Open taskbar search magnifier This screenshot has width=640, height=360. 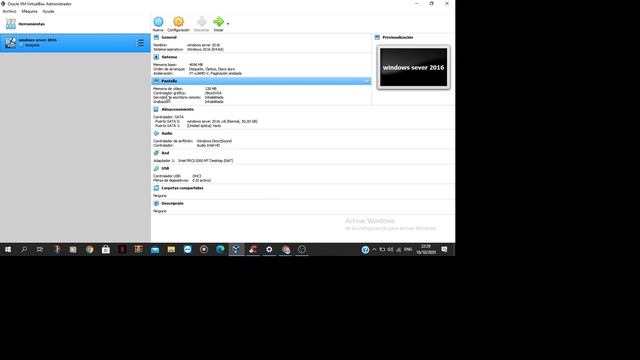(x=24, y=249)
